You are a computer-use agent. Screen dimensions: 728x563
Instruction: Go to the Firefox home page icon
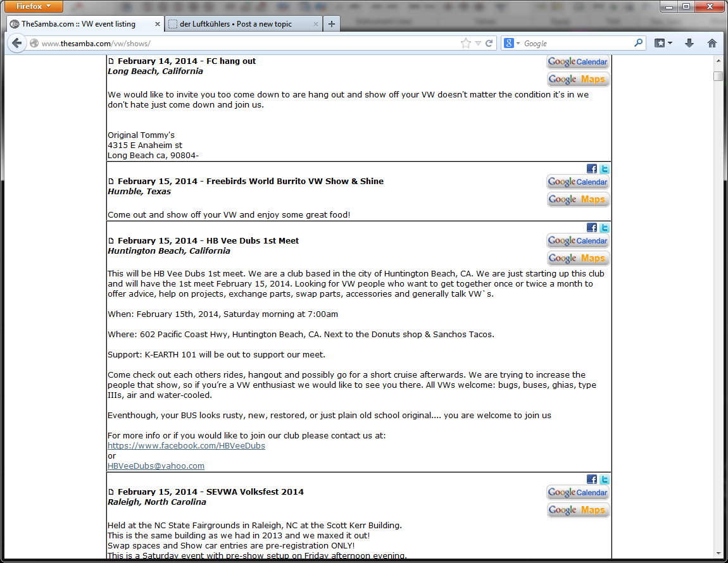[x=712, y=44]
